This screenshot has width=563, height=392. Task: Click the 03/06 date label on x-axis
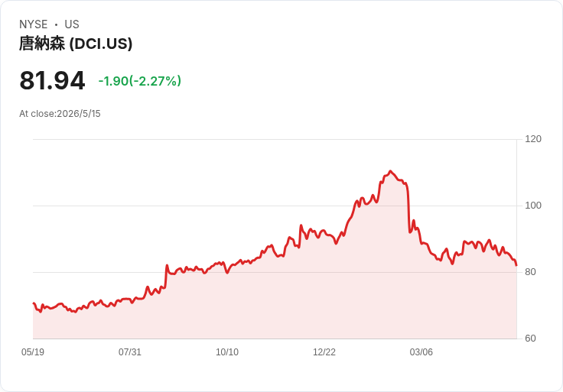coord(421,352)
